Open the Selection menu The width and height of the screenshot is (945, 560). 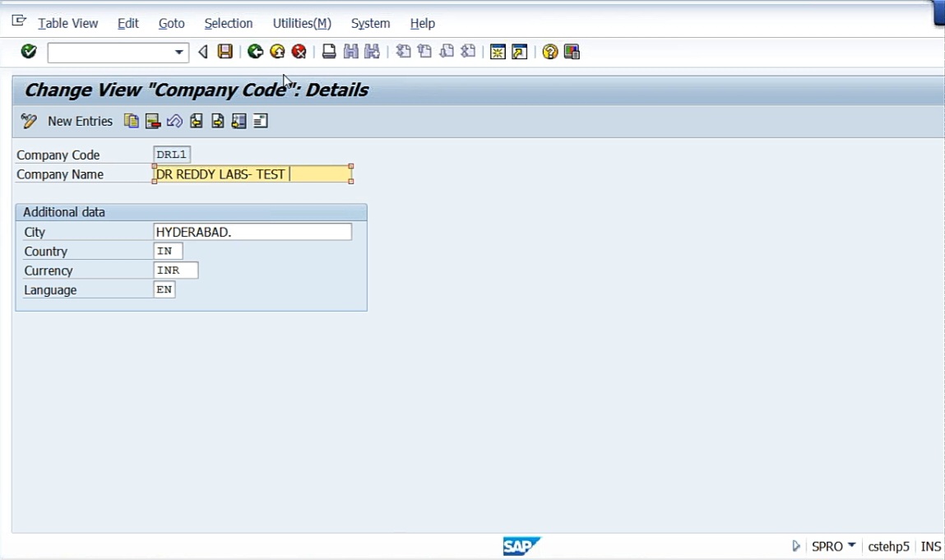(229, 24)
